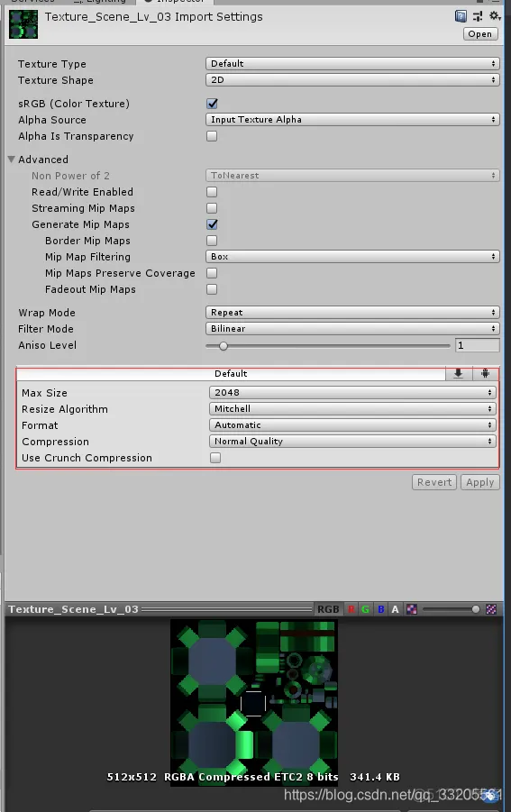Collapse the Advanced section

[11, 160]
